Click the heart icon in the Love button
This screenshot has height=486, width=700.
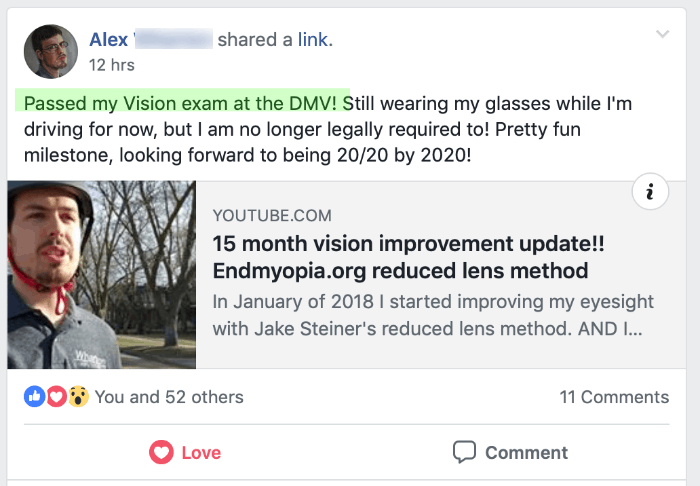tap(160, 452)
